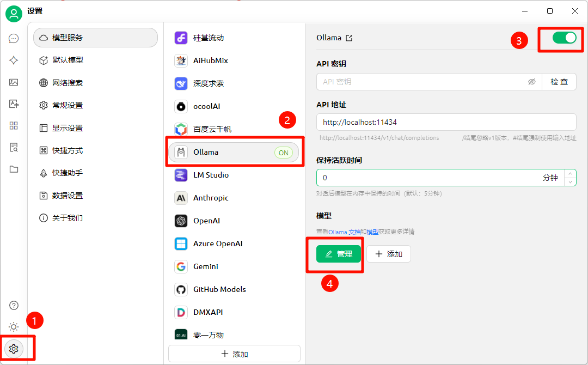This screenshot has width=588, height=365.
Task: Click the 检查 API key button
Action: [x=559, y=82]
